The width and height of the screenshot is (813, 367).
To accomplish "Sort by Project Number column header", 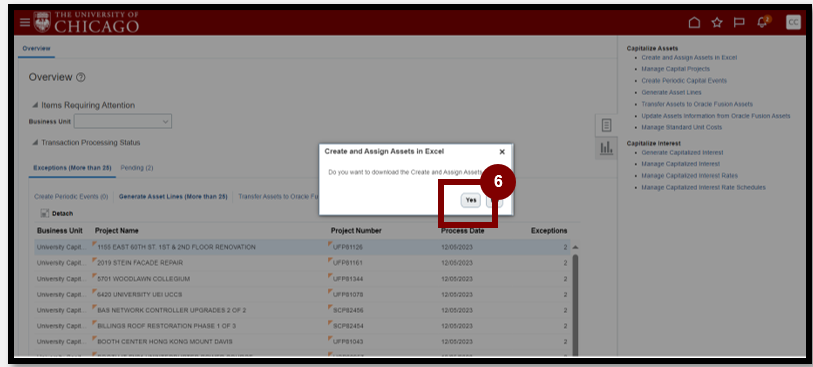I will pos(356,231).
